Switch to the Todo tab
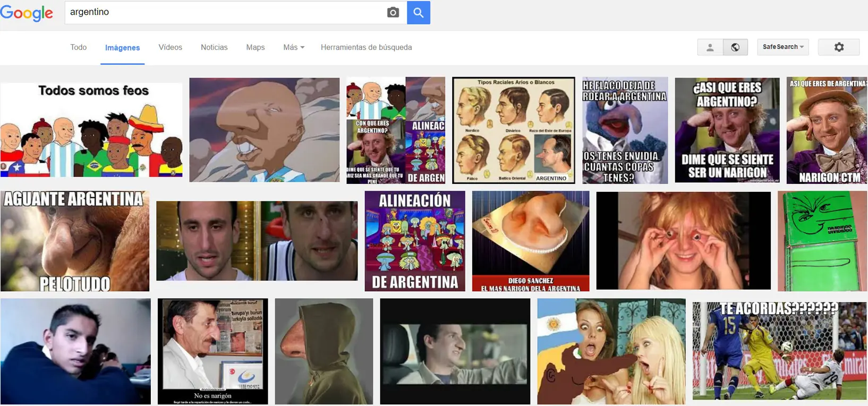868x406 pixels. click(x=79, y=47)
